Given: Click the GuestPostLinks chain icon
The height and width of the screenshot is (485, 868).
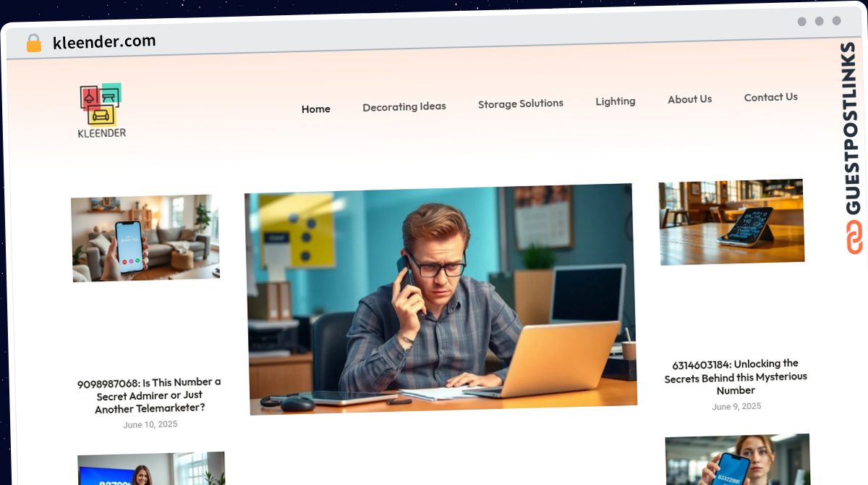Looking at the screenshot, I should click(855, 237).
